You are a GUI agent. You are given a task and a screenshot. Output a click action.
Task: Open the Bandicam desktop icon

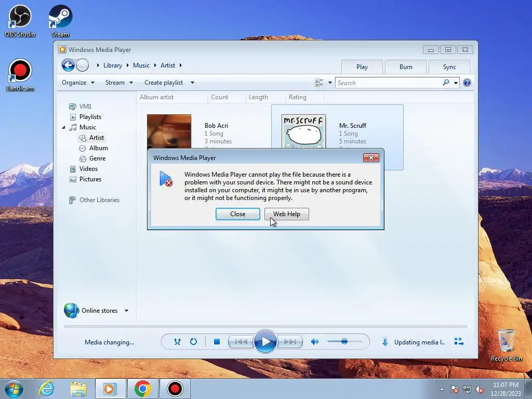(x=20, y=75)
